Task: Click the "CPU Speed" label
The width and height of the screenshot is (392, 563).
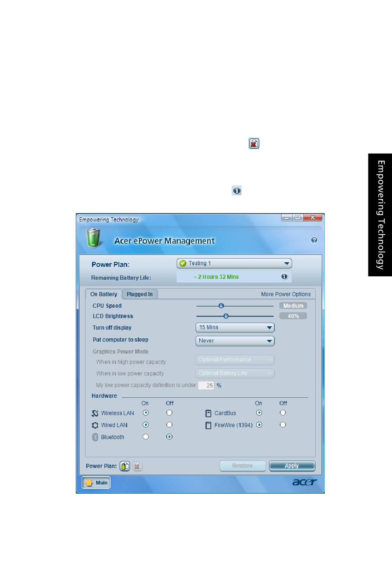Action: pos(107,306)
